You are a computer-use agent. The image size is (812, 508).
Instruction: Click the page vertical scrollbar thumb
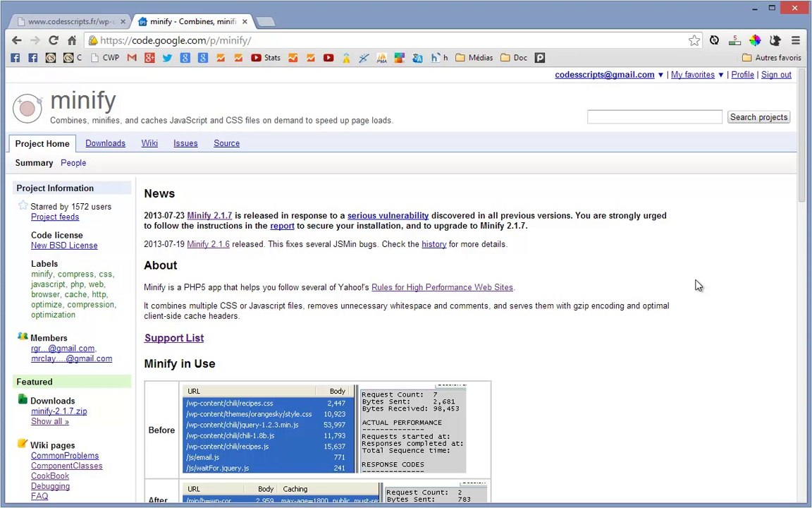(802, 135)
